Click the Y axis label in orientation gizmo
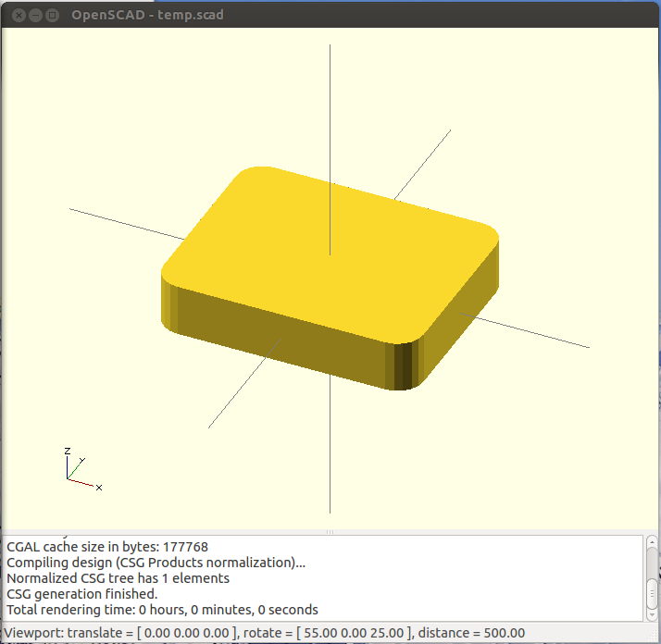The image size is (661, 644). pyautogui.click(x=82, y=459)
